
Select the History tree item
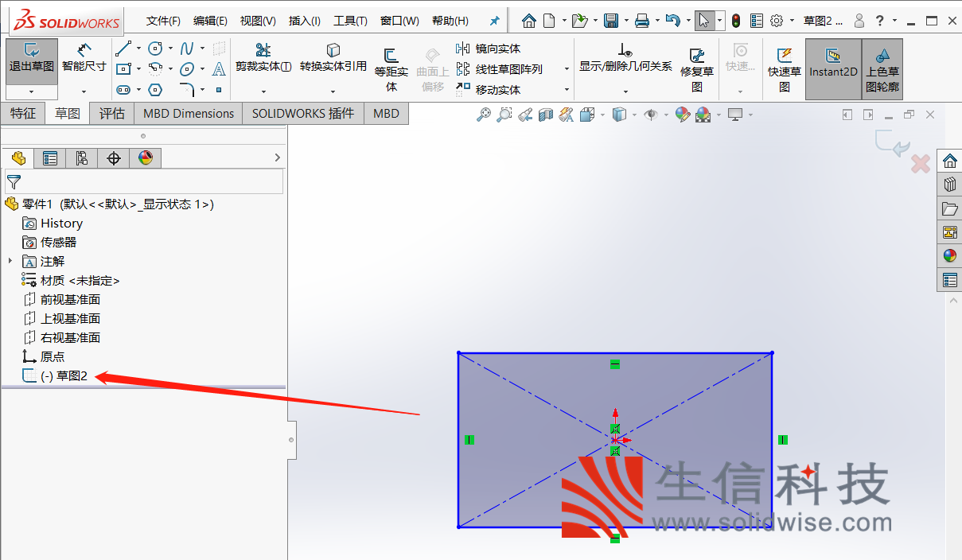53,224
